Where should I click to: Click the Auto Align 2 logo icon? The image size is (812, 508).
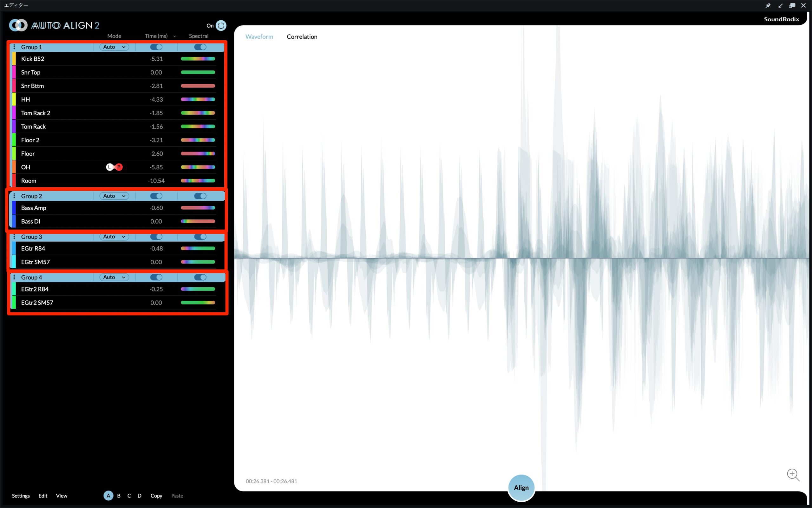(x=18, y=25)
